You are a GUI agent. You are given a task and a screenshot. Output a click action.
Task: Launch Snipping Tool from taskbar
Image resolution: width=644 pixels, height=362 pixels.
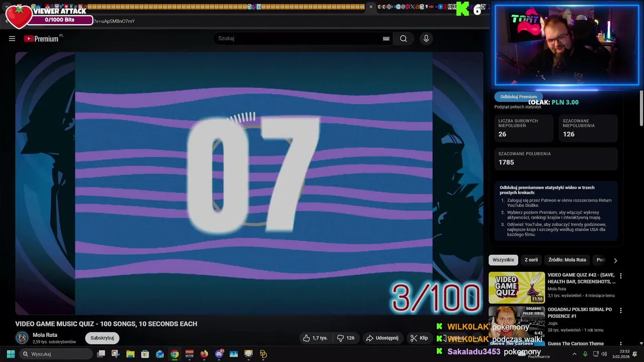[x=116, y=354]
